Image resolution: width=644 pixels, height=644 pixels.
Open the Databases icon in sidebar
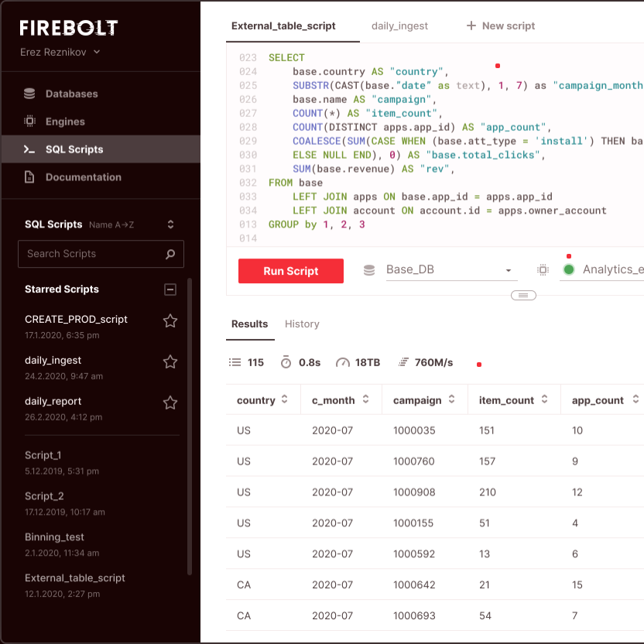(29, 94)
